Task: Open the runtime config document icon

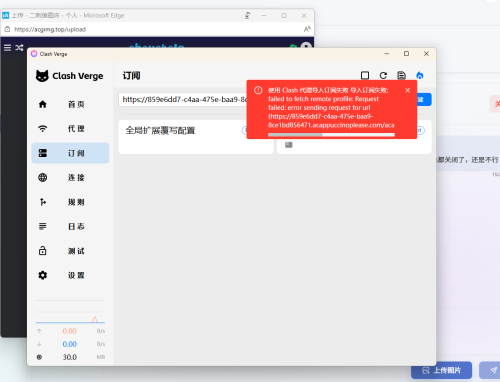Action: click(x=401, y=75)
